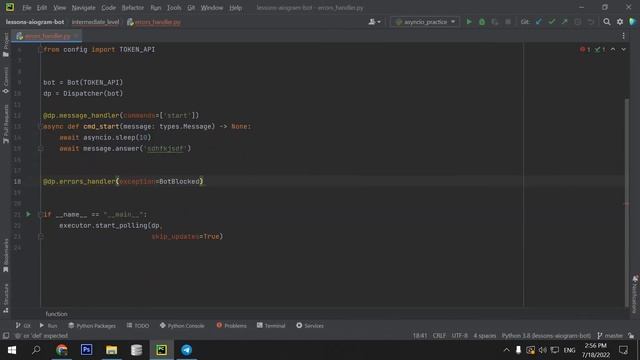Screen dimensions: 640x360
Task: Select the errors_handler.py editor tab
Action: pyautogui.click(x=47, y=36)
